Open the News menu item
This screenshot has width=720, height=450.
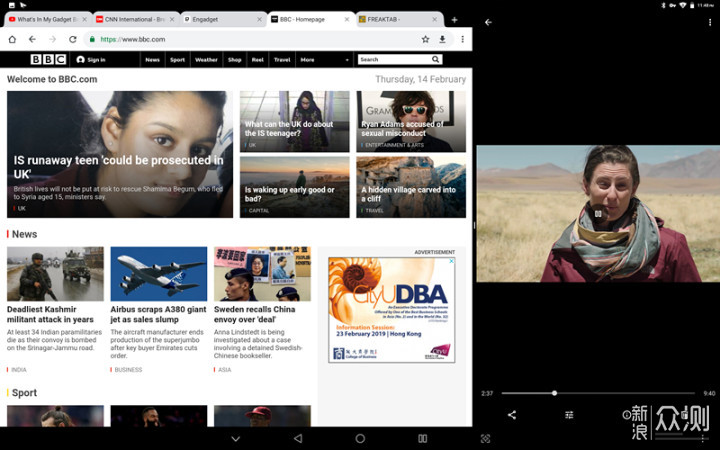click(152, 60)
